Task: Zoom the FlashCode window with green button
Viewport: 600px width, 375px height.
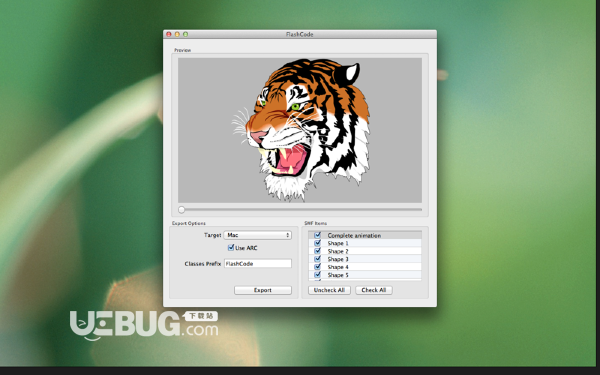Action: click(186, 34)
